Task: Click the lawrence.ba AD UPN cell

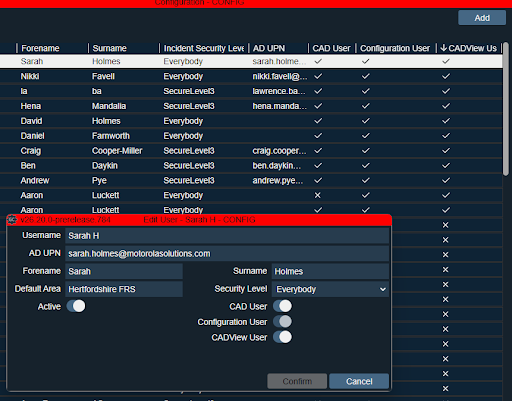Action: (x=279, y=91)
